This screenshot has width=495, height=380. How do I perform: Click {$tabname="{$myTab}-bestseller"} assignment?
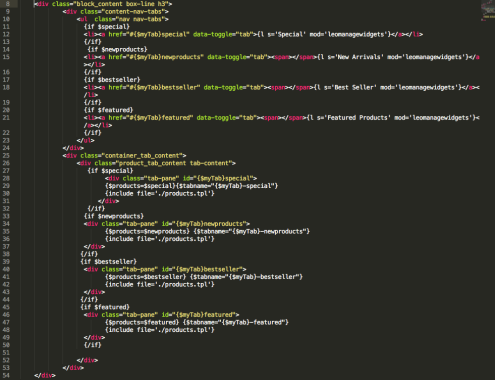pos(246,277)
